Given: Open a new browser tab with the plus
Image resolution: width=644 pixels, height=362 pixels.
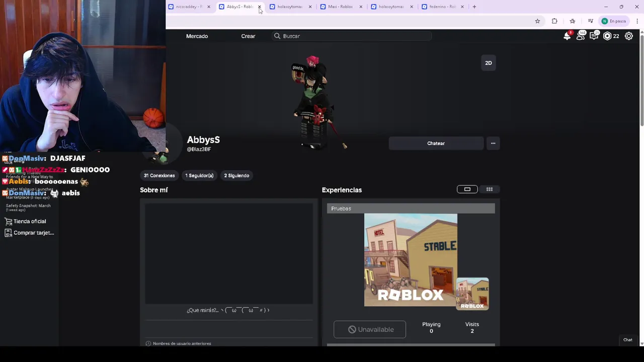Looking at the screenshot, I should coord(474,7).
